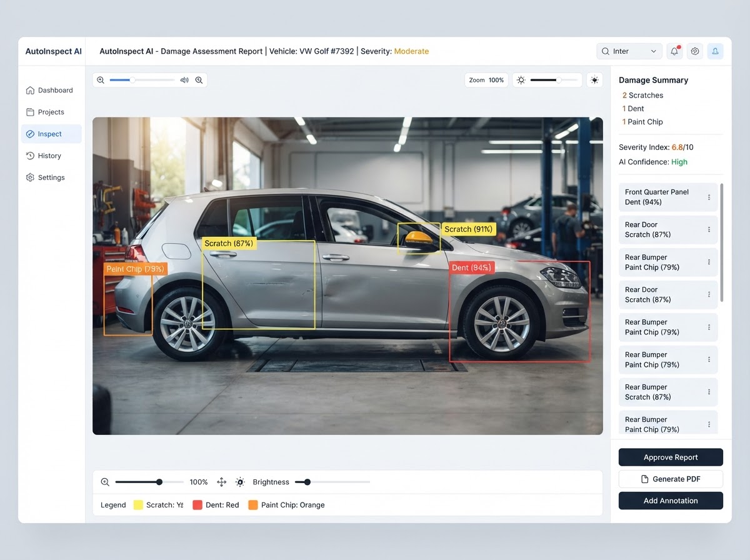
Task: Click the bright sun button at top right of viewer
Action: pyautogui.click(x=594, y=80)
